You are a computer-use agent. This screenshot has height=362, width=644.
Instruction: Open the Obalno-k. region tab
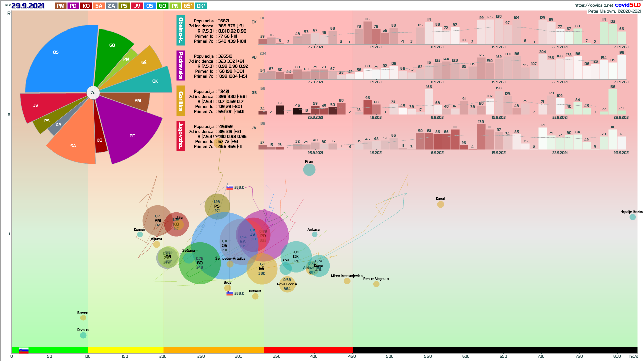181,30
